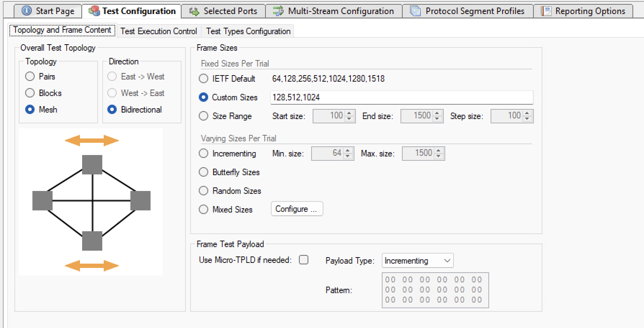Click the mesh topology diagram
The image size is (644, 328).
[91, 202]
